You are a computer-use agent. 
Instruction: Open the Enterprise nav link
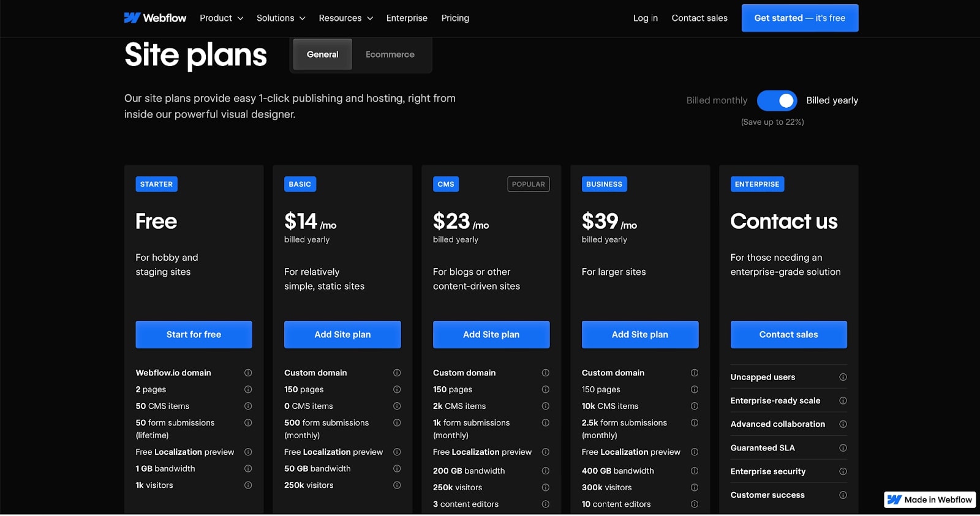(x=407, y=18)
